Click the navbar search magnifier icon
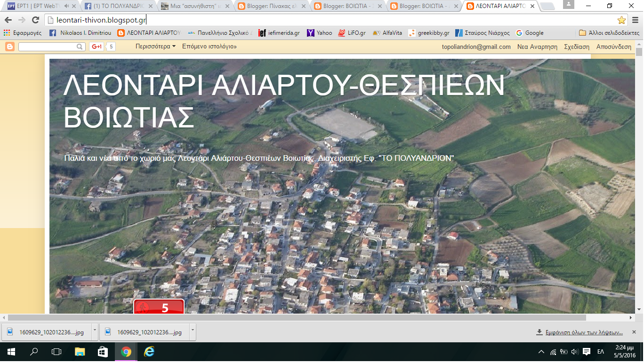 (x=80, y=47)
